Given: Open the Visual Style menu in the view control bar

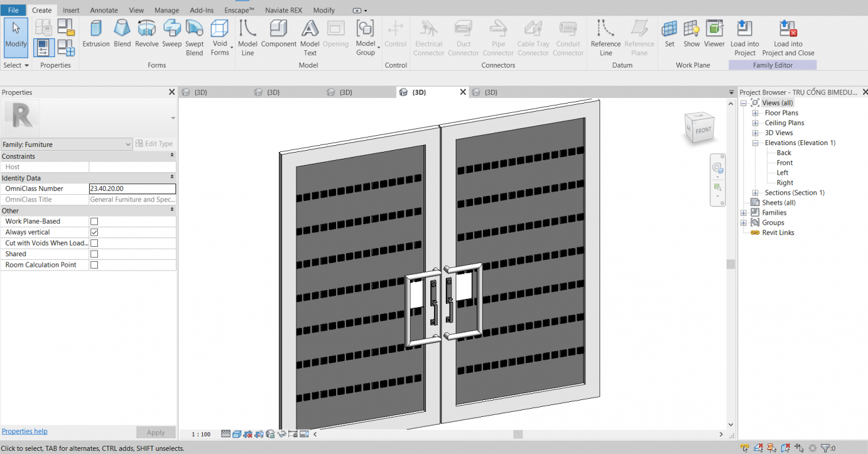Looking at the screenshot, I should 236,434.
